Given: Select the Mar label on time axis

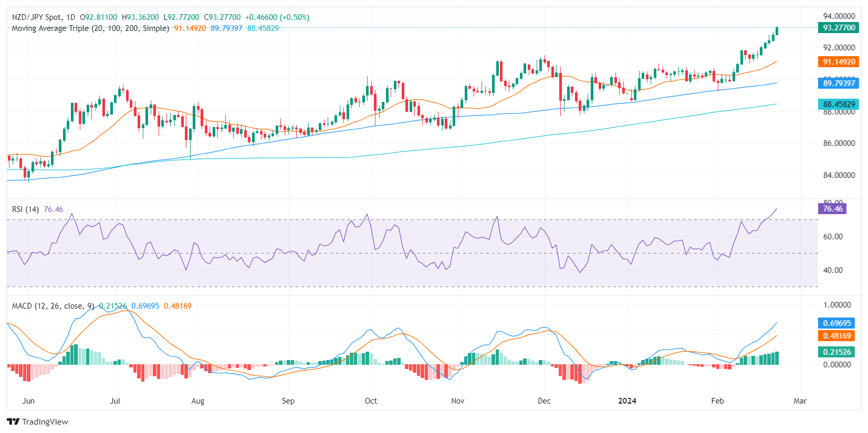Looking at the screenshot, I should pyautogui.click(x=800, y=401).
